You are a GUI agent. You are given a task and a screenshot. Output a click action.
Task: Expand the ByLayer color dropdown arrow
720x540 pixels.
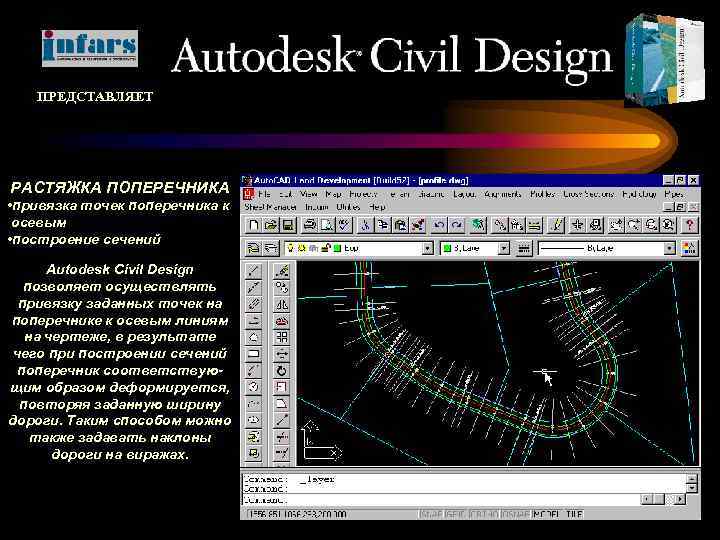[504, 248]
